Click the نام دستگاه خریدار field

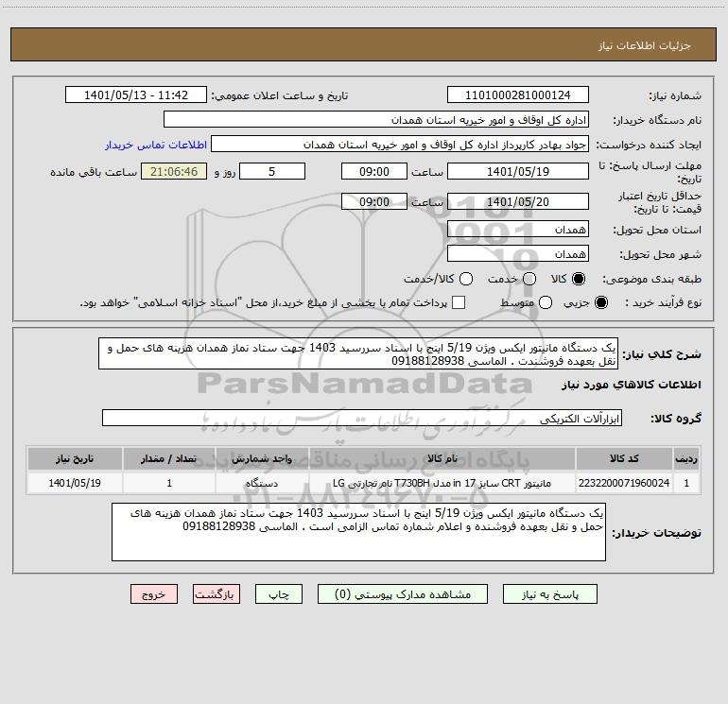tap(376, 120)
